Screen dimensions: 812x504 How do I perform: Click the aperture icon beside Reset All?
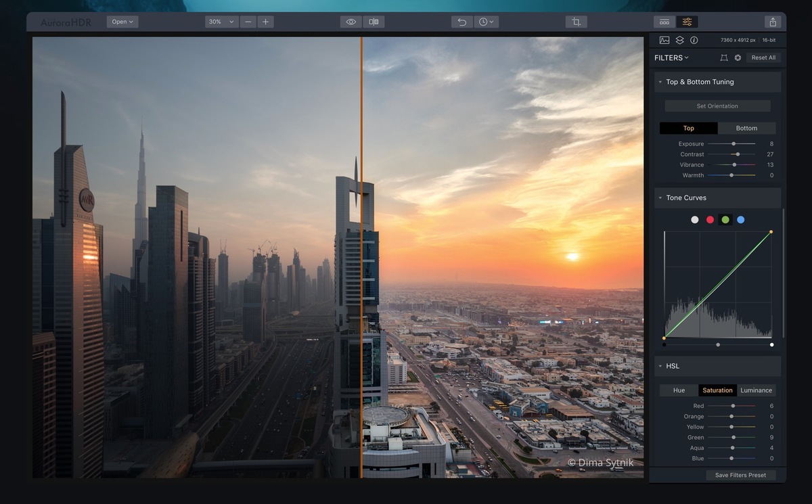[x=738, y=58]
